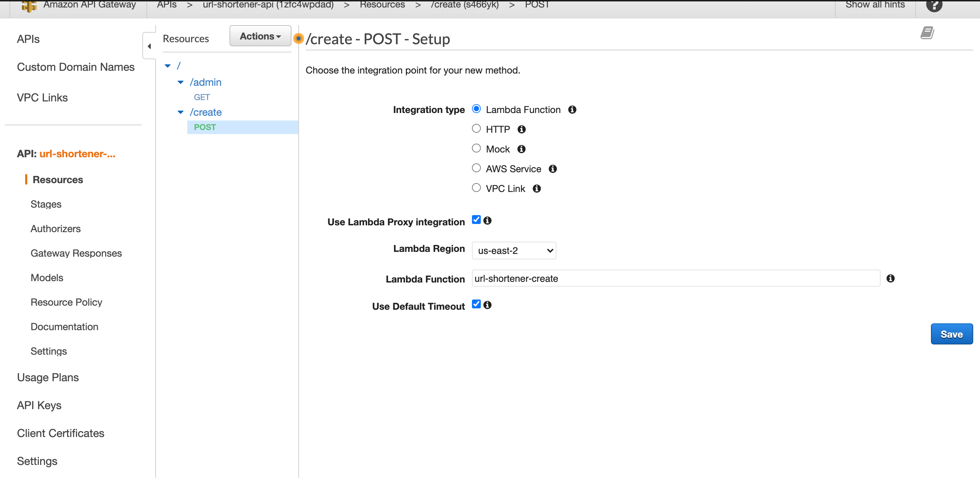
Task: Open the Stages section in the sidebar
Action: click(x=46, y=204)
